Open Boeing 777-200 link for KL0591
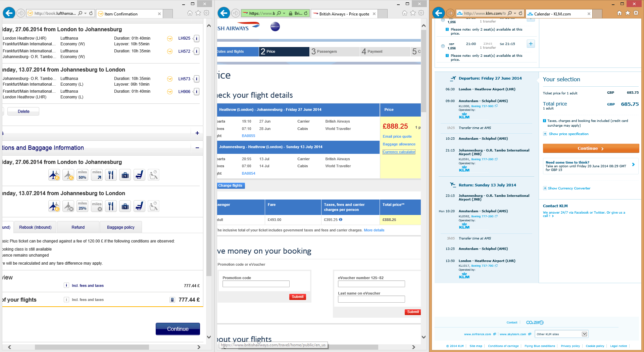The height and width of the screenshot is (352, 644). click(484, 160)
